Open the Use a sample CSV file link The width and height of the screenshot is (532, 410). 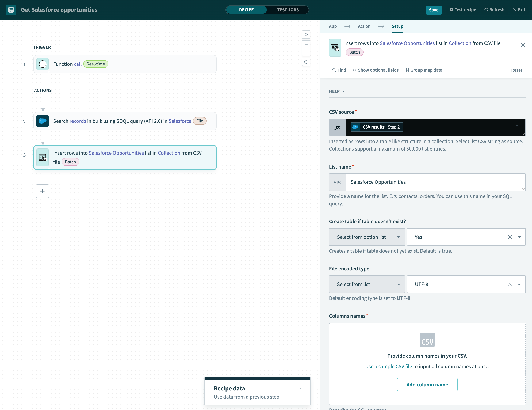[x=388, y=367]
